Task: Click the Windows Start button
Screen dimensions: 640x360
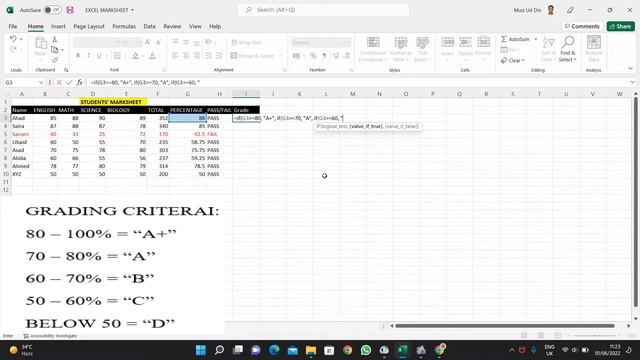Action: pyautogui.click(x=200, y=350)
